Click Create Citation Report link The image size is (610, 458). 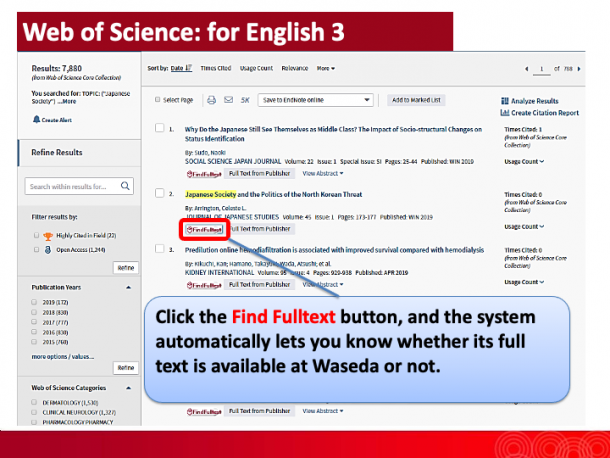[x=545, y=112]
